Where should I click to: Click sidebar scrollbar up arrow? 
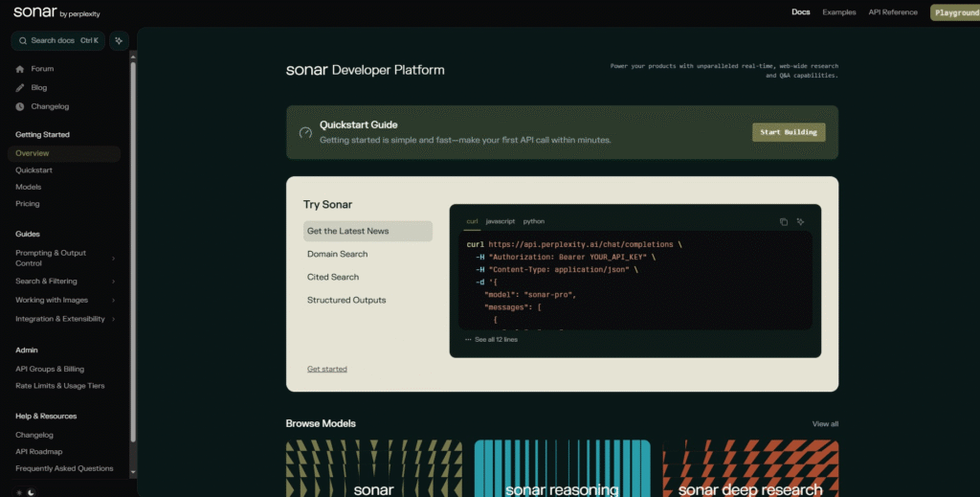[x=133, y=56]
